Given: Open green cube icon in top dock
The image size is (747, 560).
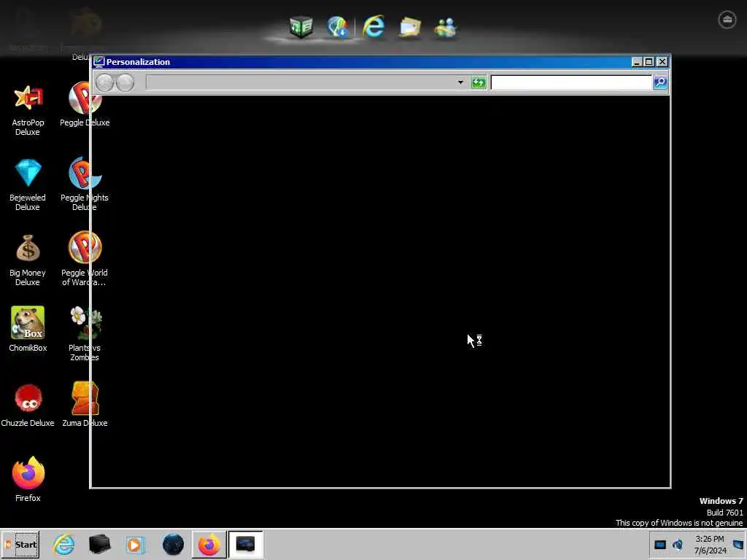Looking at the screenshot, I should tap(301, 26).
